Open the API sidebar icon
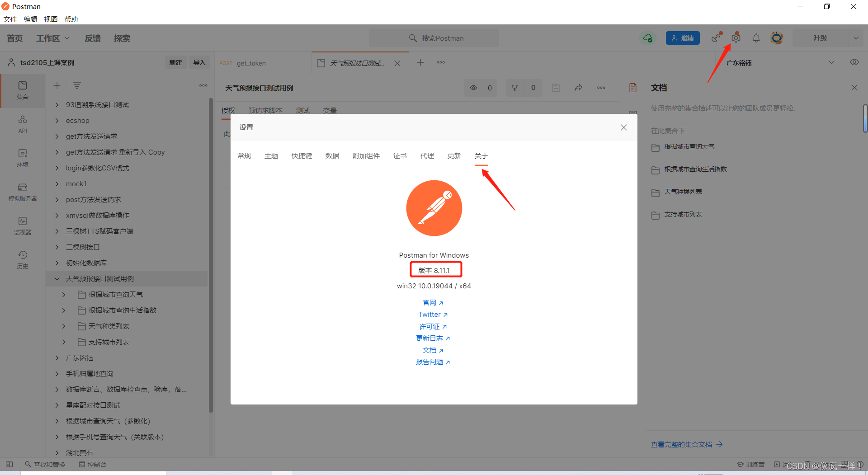 coord(23,124)
